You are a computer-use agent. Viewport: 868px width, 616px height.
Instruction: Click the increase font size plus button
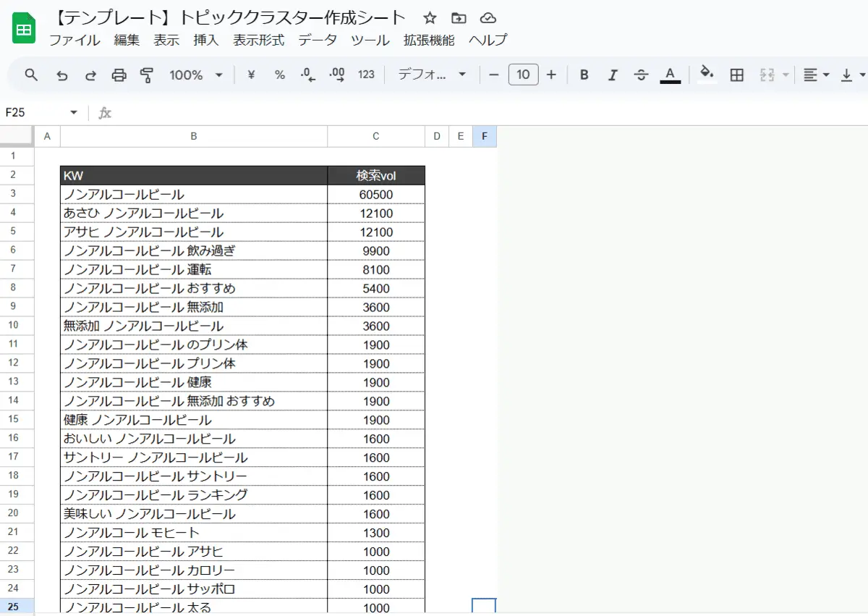tap(551, 75)
